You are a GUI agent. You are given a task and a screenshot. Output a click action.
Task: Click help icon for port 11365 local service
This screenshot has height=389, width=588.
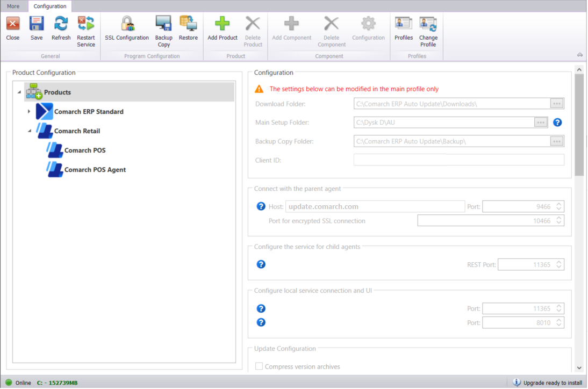pos(261,308)
